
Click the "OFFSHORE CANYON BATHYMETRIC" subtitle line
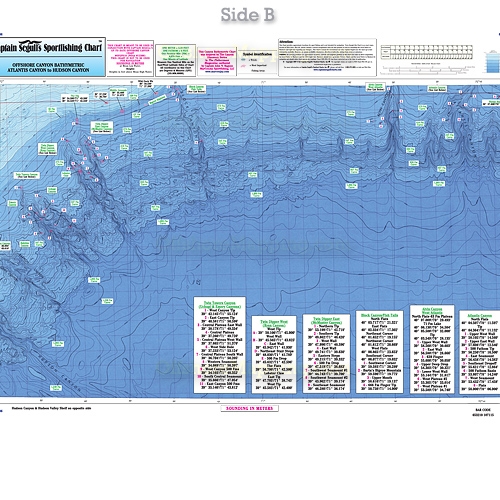click(x=48, y=65)
